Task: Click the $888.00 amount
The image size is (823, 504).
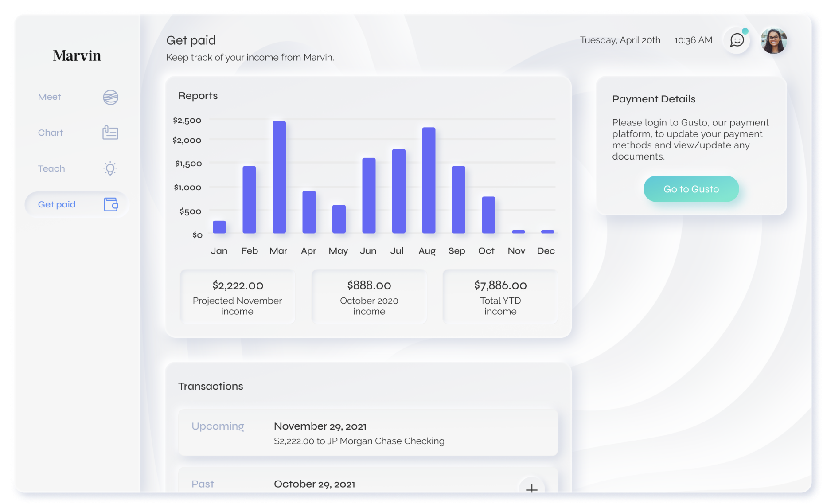Action: [x=369, y=285]
